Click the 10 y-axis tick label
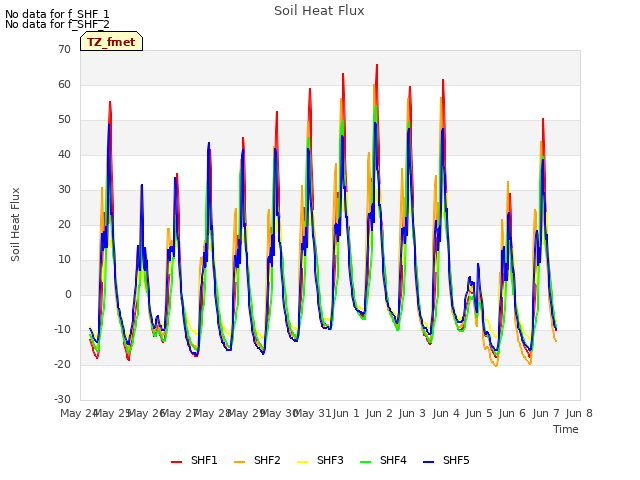Image resolution: width=640 pixels, height=480 pixels. (x=64, y=260)
